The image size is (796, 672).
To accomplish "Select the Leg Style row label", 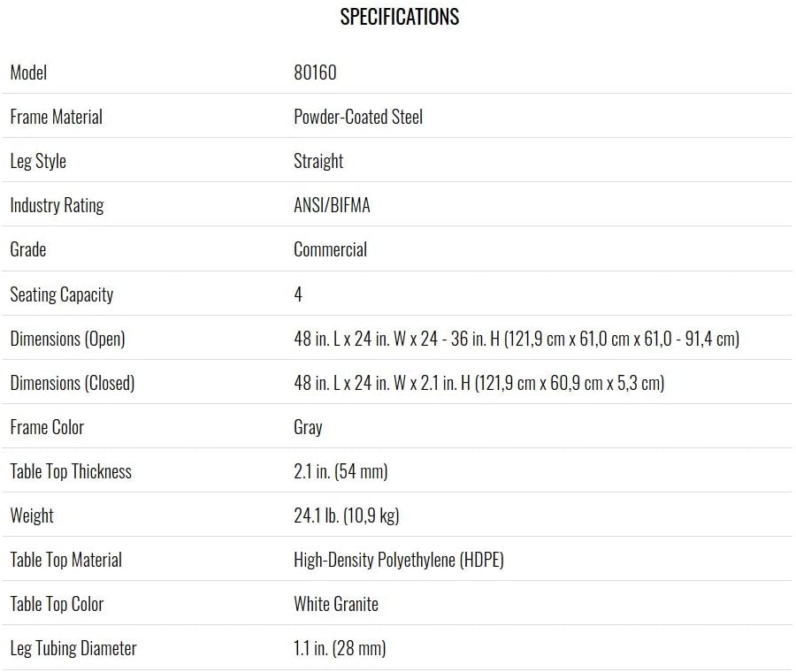I will click(x=38, y=162).
